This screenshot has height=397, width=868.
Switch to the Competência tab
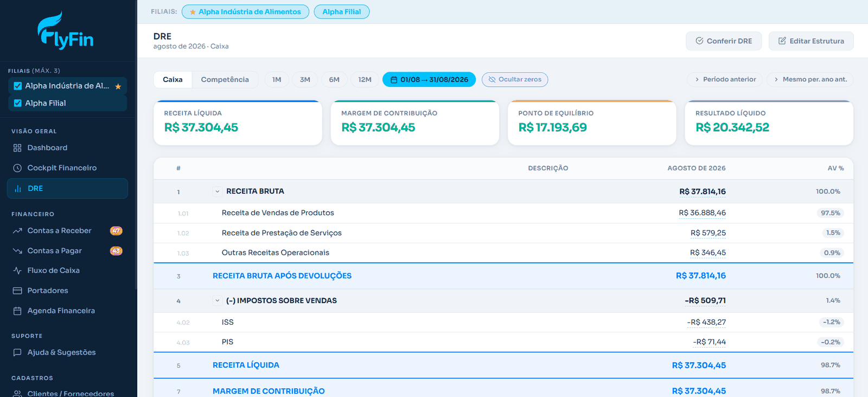point(225,79)
